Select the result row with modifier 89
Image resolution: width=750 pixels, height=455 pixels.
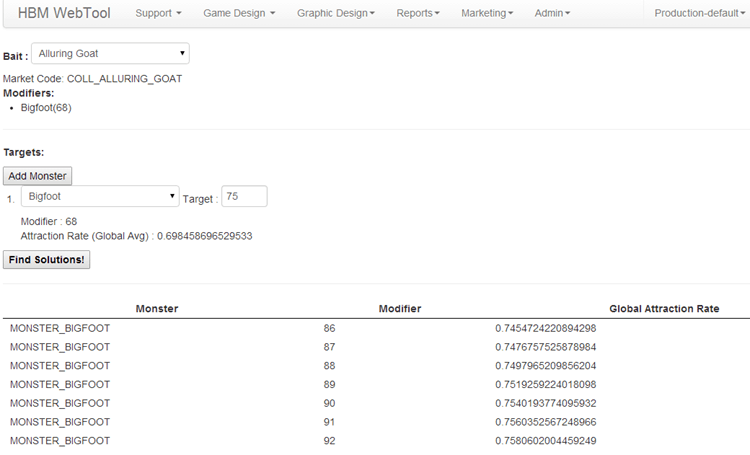[x=330, y=384]
